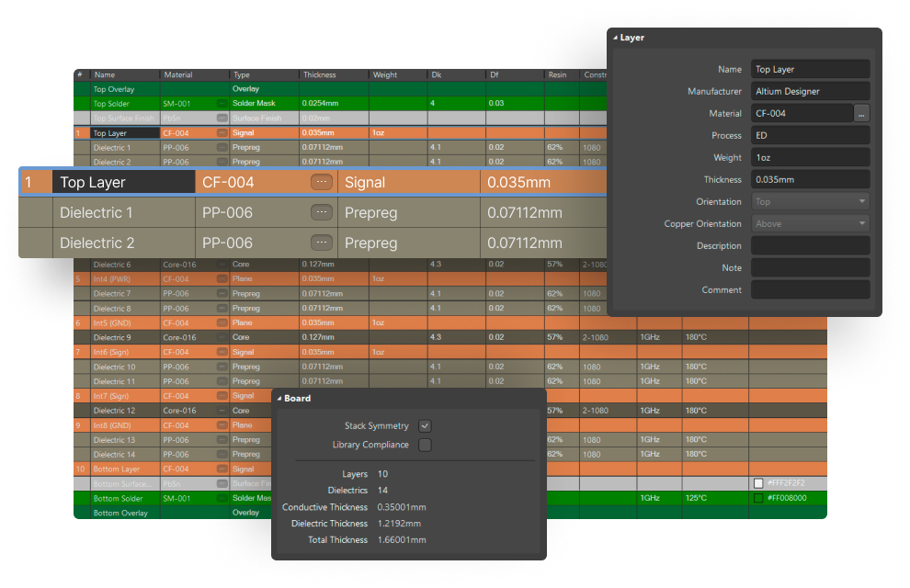Toggle the Stack Symmetry checkbox
This screenshot has width=910, height=588.
click(425, 426)
